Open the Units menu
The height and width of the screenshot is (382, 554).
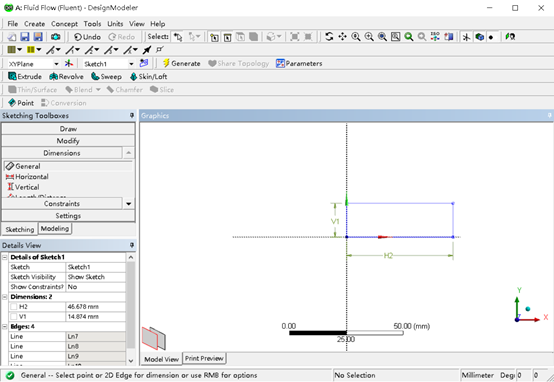pos(115,24)
